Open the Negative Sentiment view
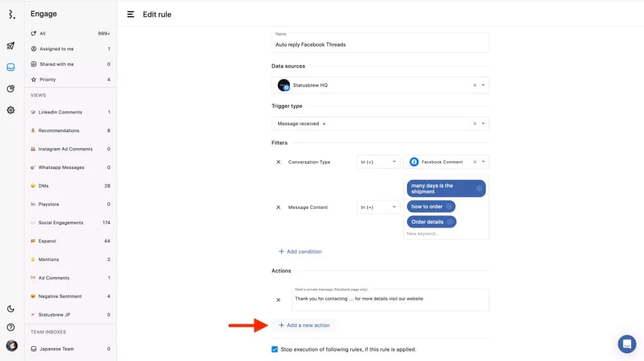The height and width of the screenshot is (361, 644). [x=60, y=297]
